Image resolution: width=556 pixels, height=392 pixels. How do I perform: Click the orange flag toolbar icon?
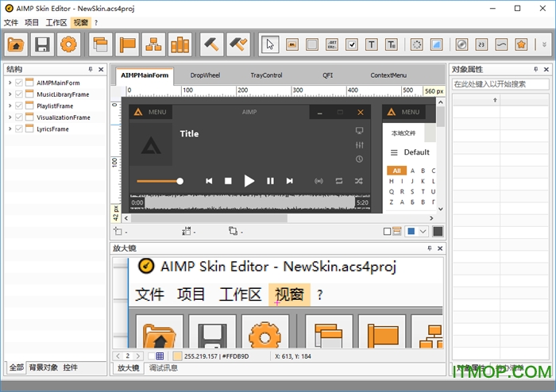click(x=128, y=44)
